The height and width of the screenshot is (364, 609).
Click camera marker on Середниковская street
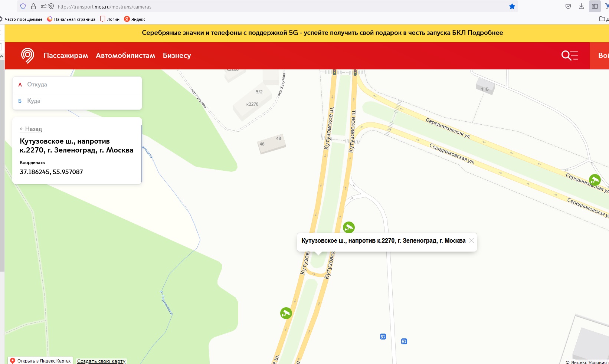tap(595, 180)
